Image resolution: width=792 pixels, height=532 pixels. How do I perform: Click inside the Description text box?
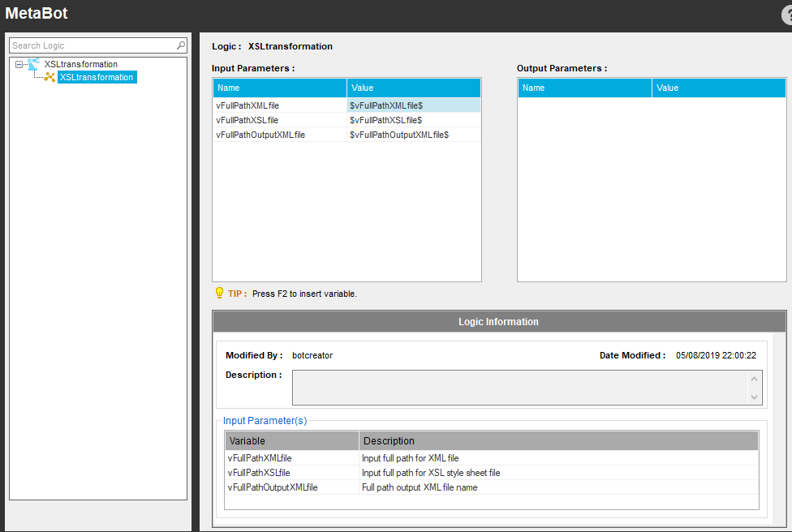[520, 388]
